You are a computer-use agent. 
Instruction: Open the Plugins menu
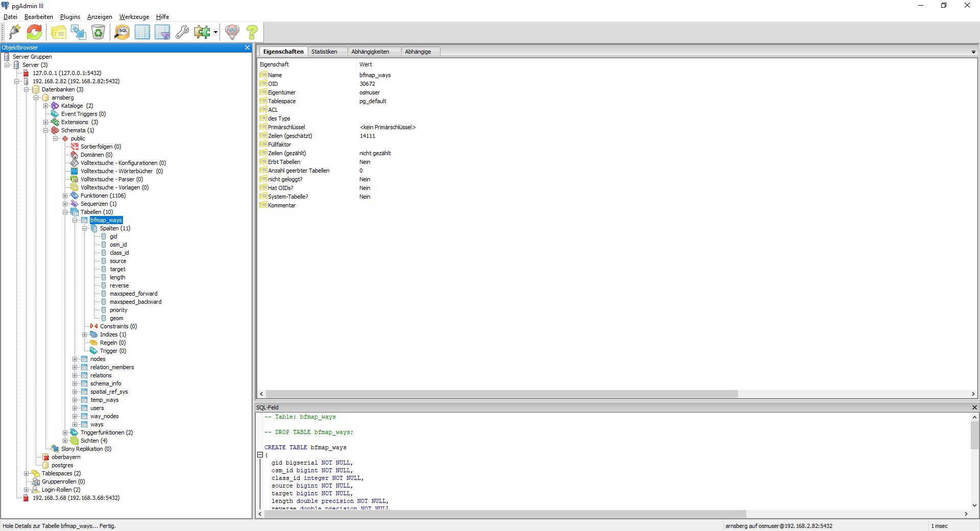coord(70,17)
